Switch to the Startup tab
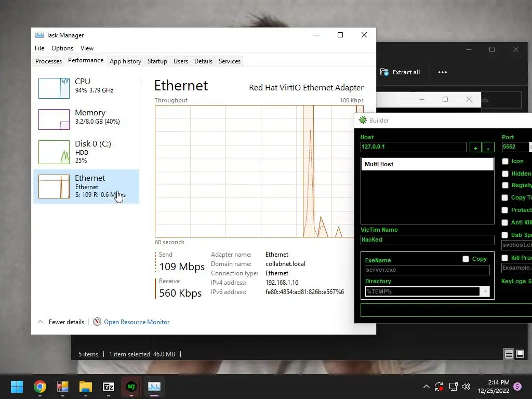532x399 pixels. pos(157,61)
